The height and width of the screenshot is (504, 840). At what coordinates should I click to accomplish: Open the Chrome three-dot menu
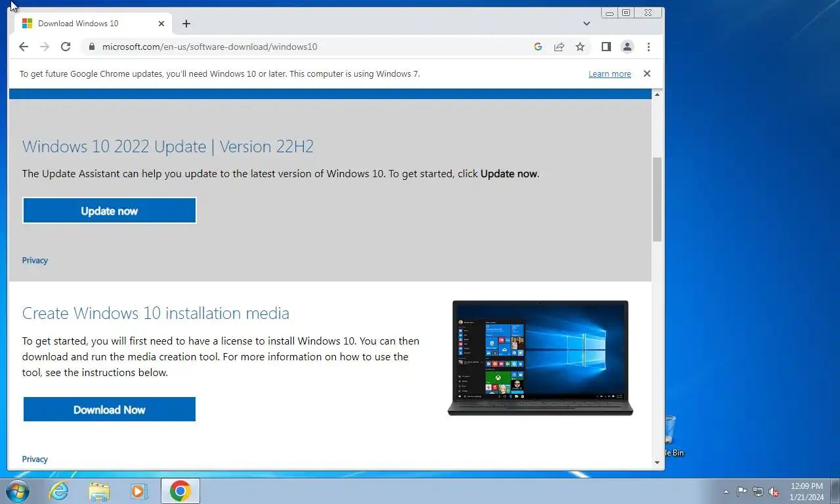[648, 47]
